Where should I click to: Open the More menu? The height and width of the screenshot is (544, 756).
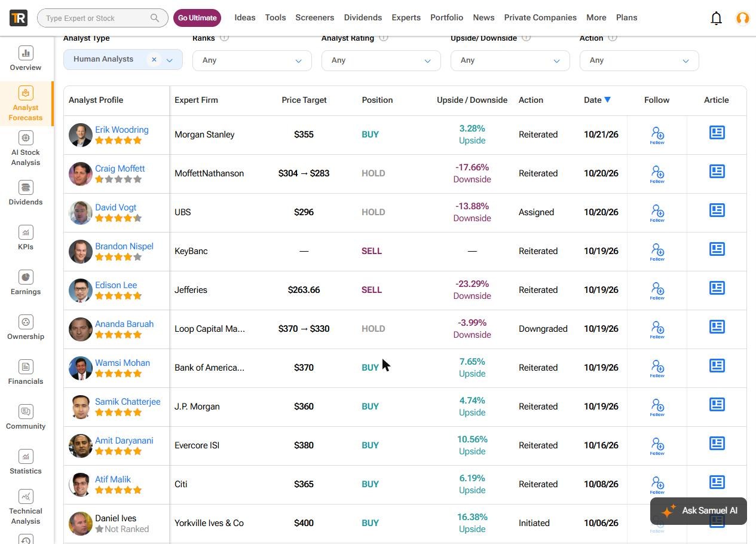tap(596, 17)
